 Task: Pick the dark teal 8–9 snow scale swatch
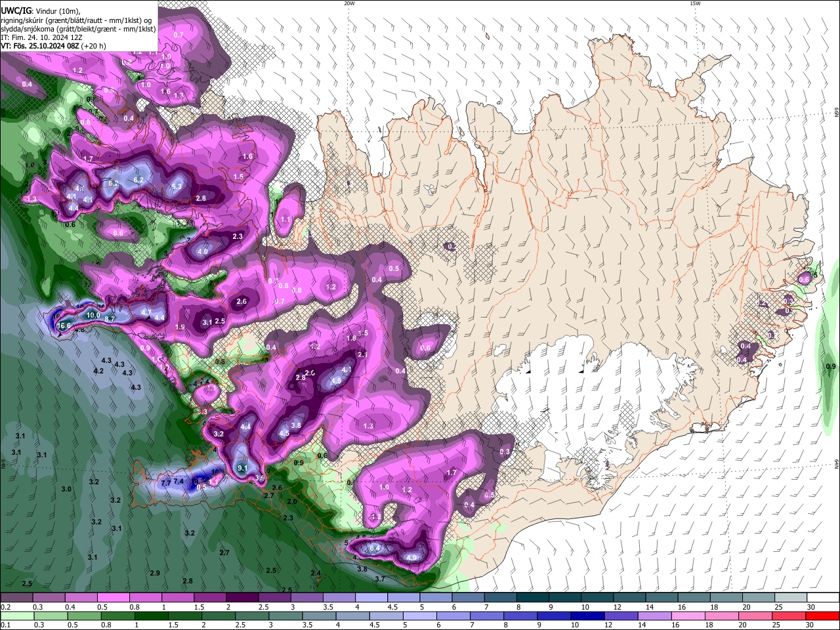[x=532, y=598]
